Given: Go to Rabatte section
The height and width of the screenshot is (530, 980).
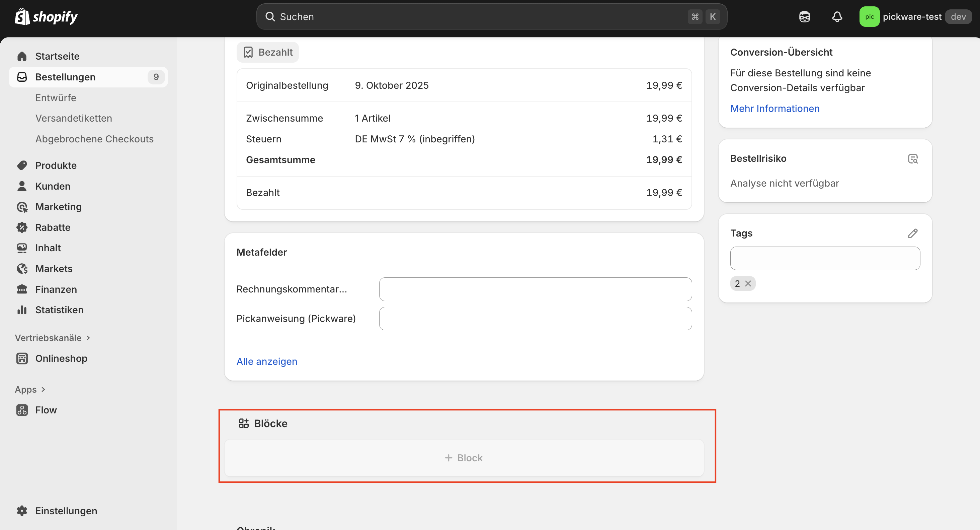Looking at the screenshot, I should point(53,227).
